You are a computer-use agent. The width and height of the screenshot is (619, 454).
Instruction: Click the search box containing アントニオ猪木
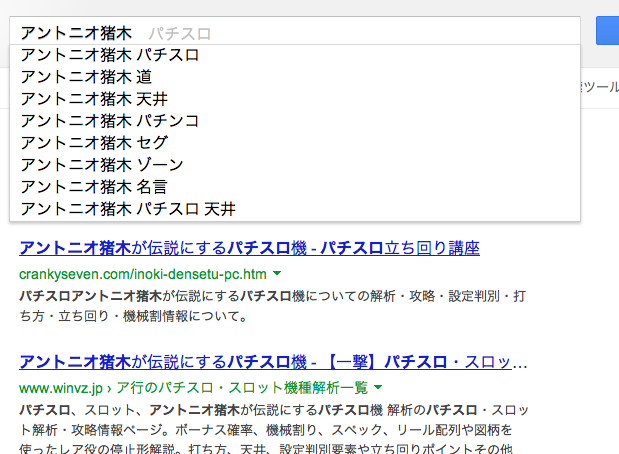click(294, 31)
